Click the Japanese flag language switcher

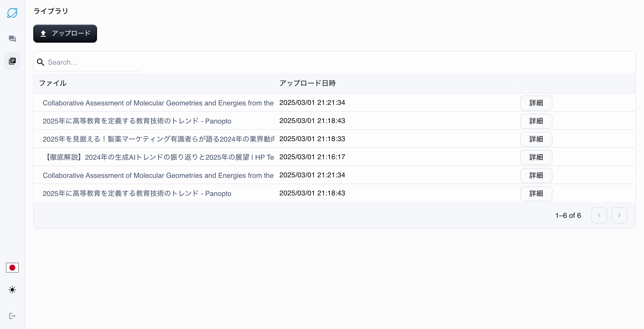click(12, 268)
